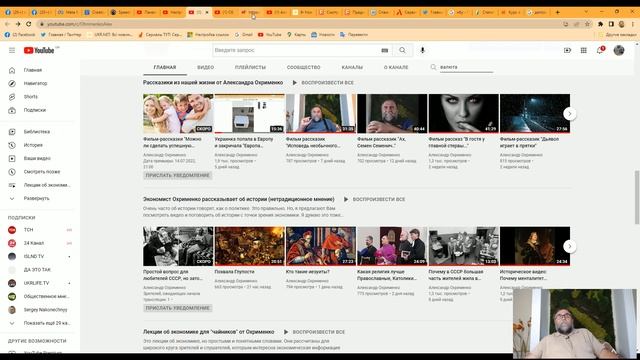
Task: Switch to the ПЛЕЙЛИСТЫ channel tab
Action: click(250, 67)
